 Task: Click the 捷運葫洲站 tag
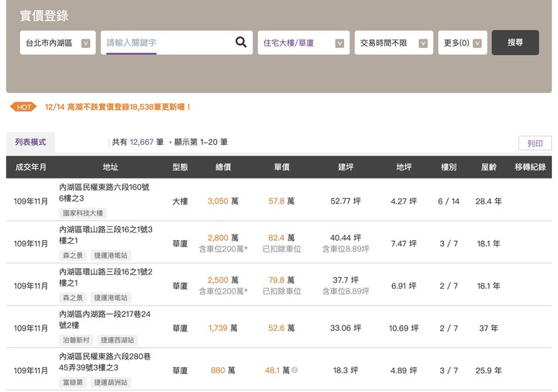[111, 383]
